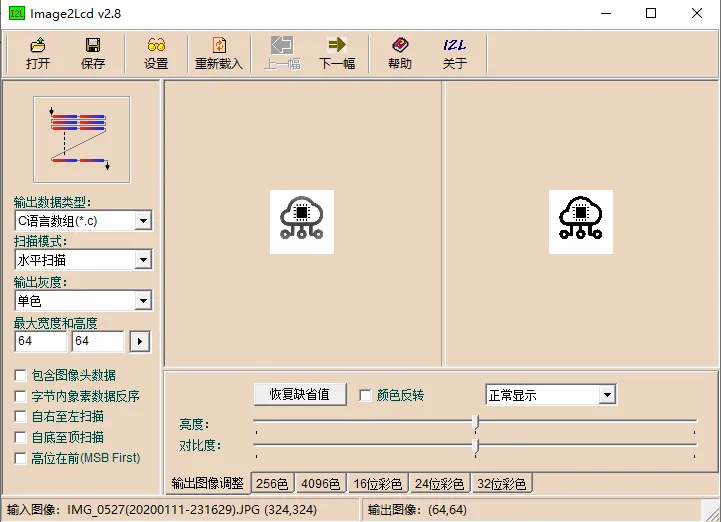This screenshot has width=721, height=522.
Task: Open 帮助 (Help) book icon
Action: 400,45
